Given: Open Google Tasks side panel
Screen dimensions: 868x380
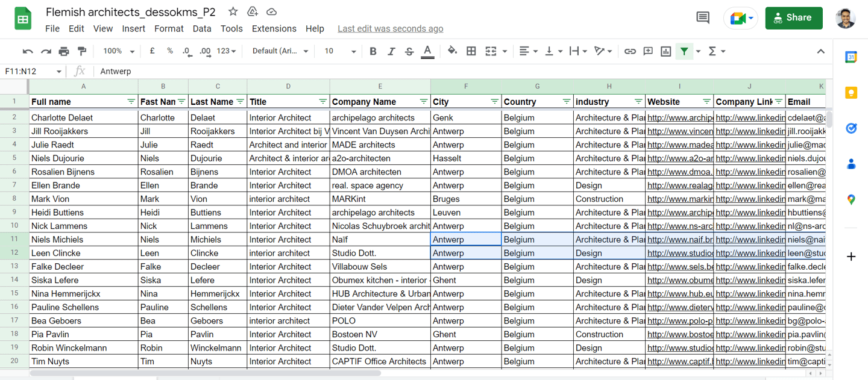Looking at the screenshot, I should pos(851,128).
